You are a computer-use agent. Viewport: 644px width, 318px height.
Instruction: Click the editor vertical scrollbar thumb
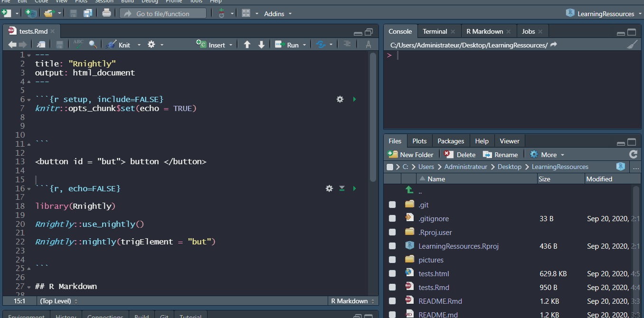coord(373,116)
